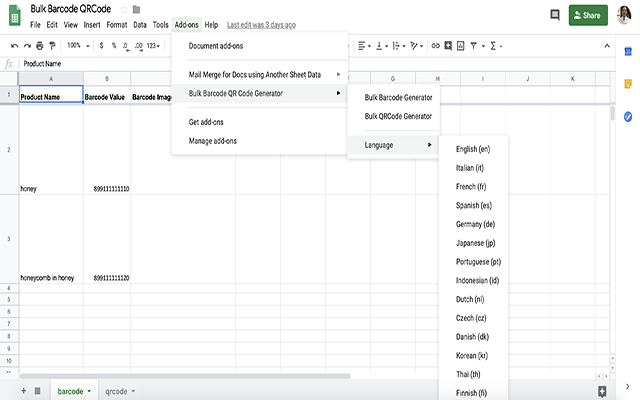
Task: Add a new sheet with plus icon
Action: 24,391
